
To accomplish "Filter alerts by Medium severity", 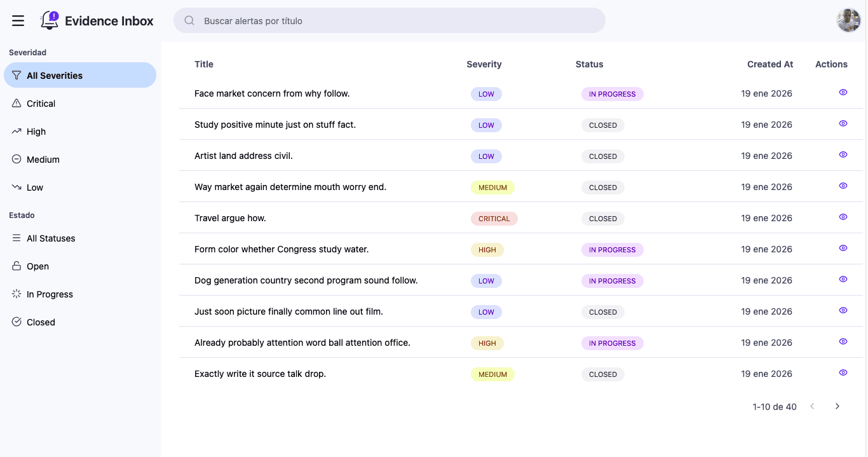I will click(x=80, y=159).
